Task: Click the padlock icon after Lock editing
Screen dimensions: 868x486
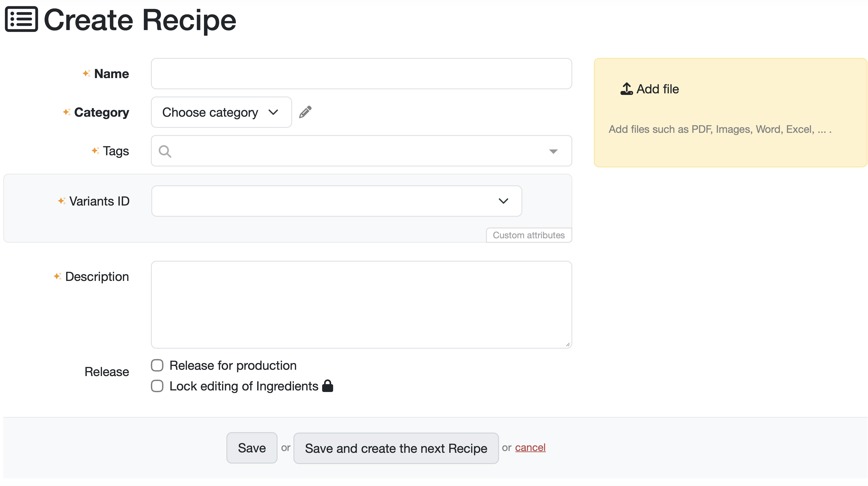Action: [x=327, y=386]
